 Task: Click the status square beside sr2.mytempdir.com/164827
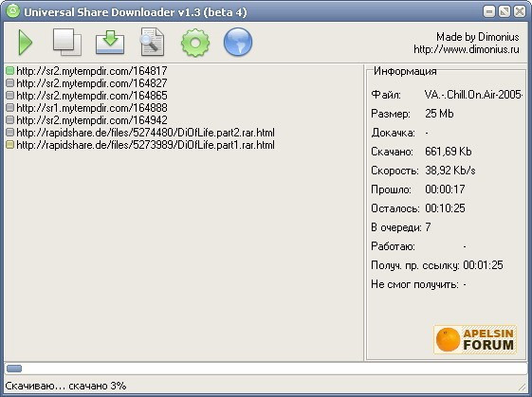point(9,83)
